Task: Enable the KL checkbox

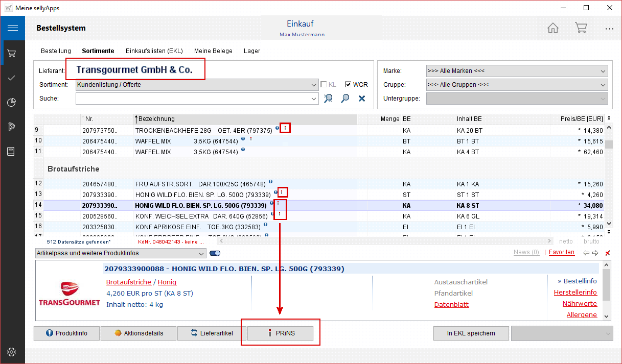Action: pyautogui.click(x=324, y=85)
